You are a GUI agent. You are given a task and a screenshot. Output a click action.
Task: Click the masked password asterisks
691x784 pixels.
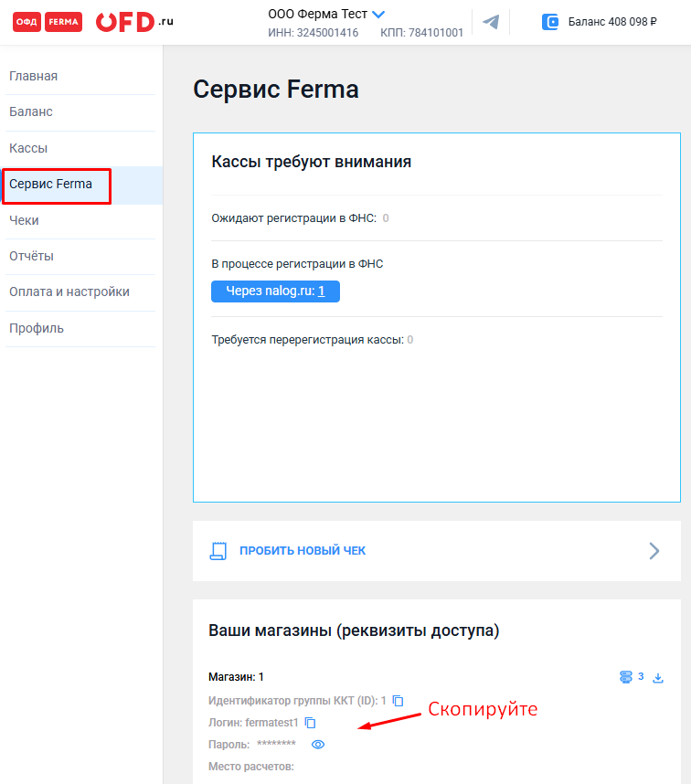point(276,744)
